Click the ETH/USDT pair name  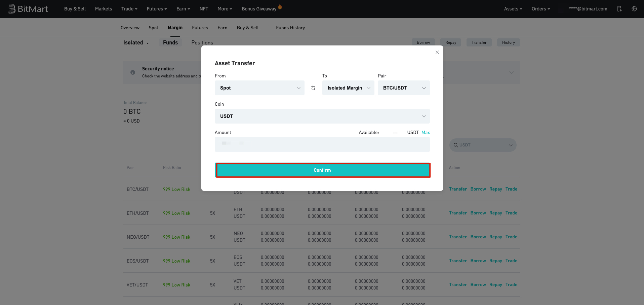(137, 213)
